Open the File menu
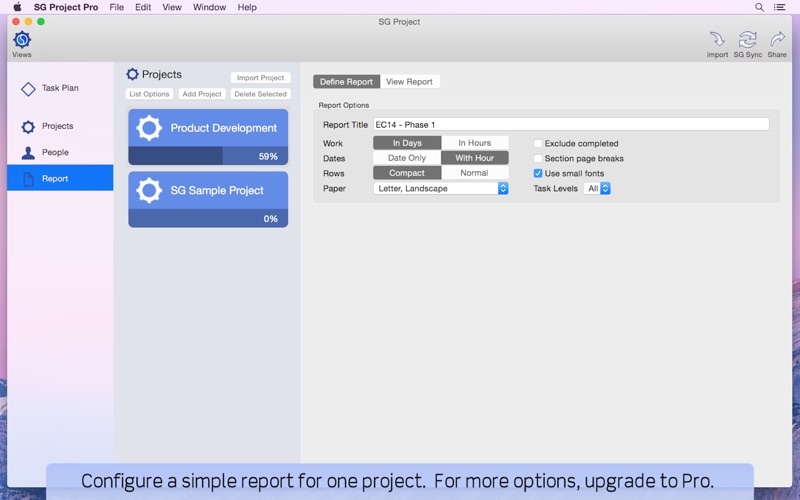The image size is (800, 500). [x=116, y=7]
